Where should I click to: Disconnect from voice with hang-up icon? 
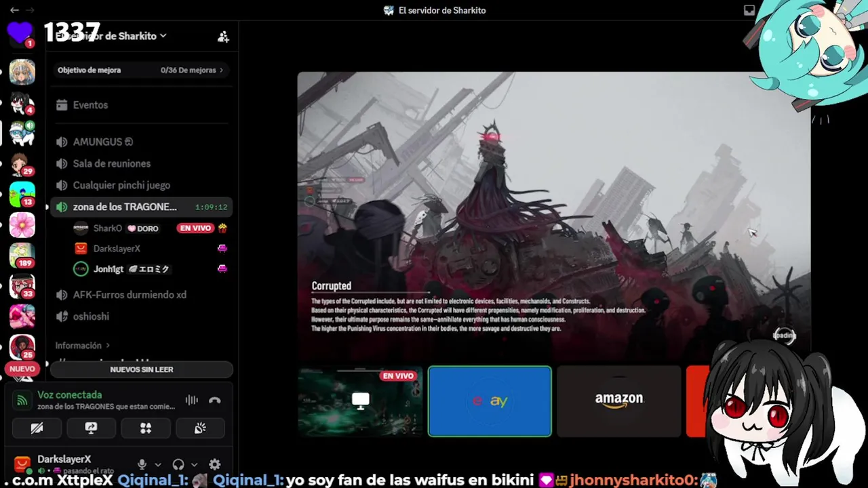tap(215, 400)
